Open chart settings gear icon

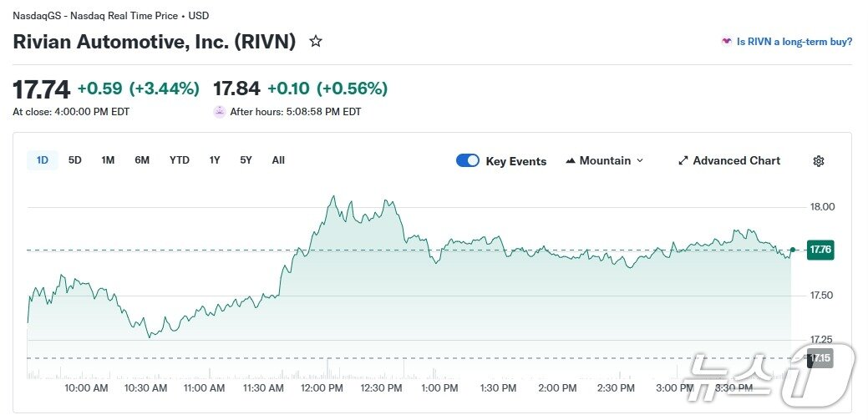[819, 161]
